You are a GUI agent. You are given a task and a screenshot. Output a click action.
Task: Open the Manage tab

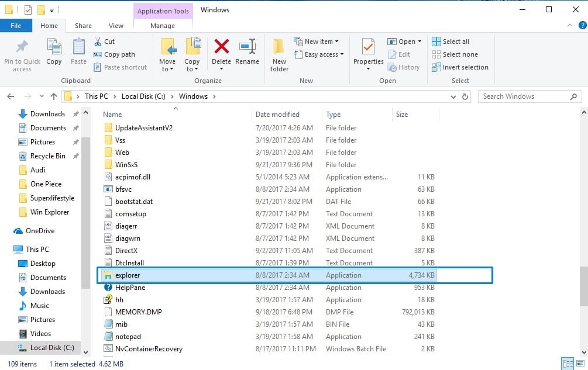[x=163, y=26]
